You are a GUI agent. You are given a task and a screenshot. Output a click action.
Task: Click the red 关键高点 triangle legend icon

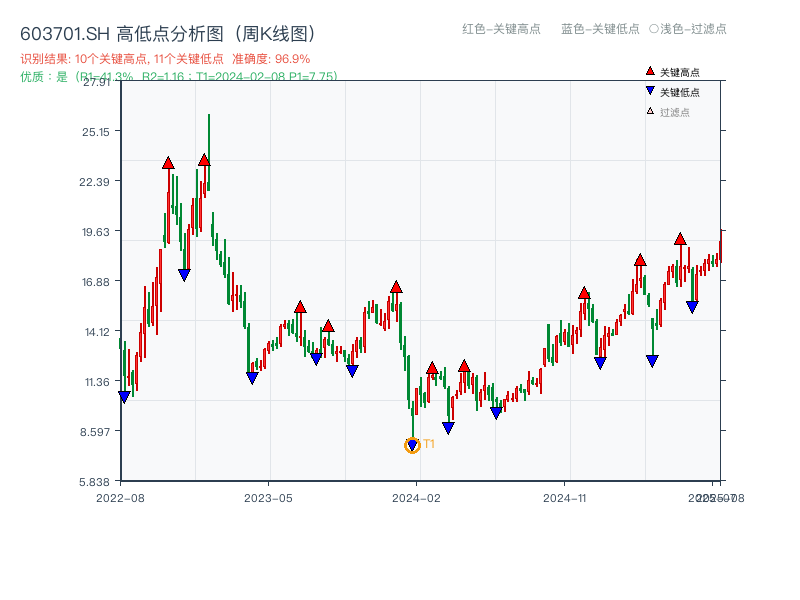(648, 70)
